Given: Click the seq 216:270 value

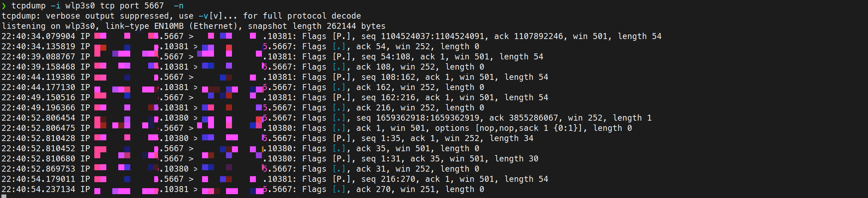Looking at the screenshot, I should tap(398, 179).
